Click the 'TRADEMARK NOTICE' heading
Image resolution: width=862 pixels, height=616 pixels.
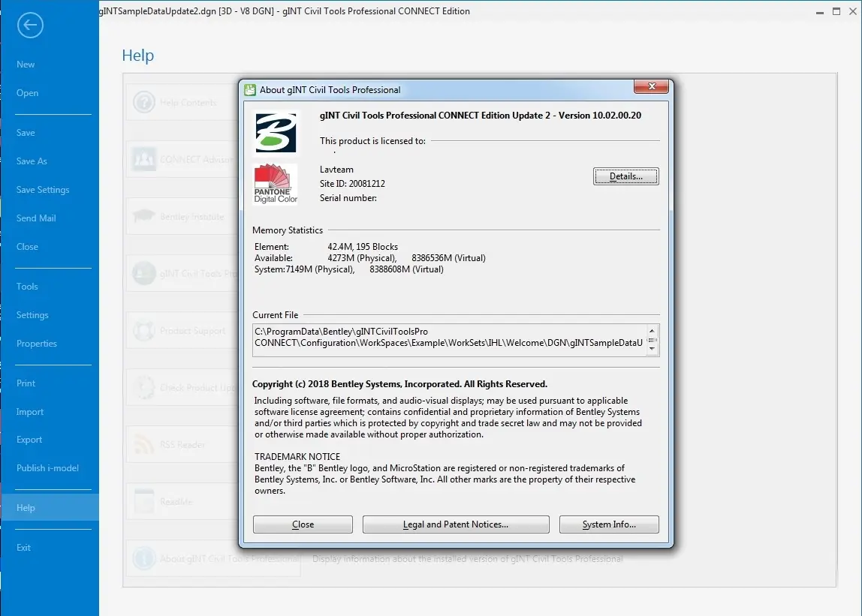coord(297,457)
